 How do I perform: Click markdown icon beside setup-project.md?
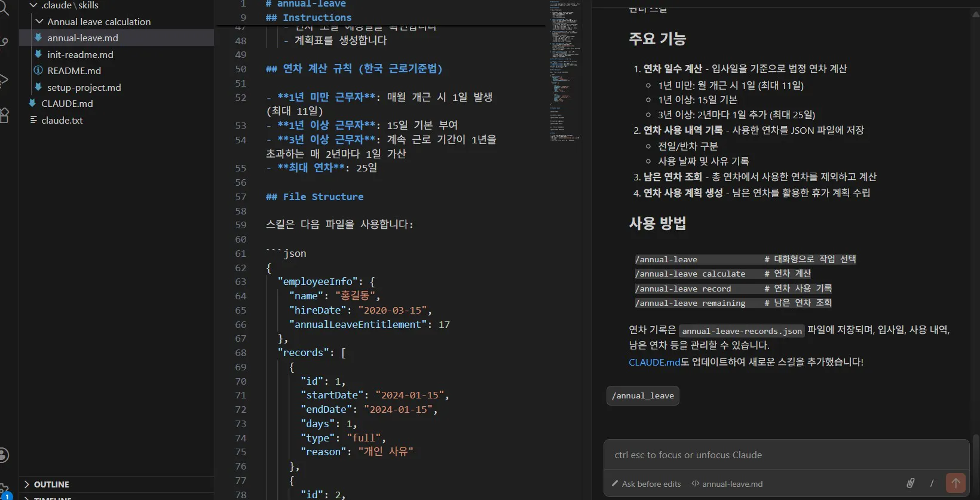pos(38,87)
